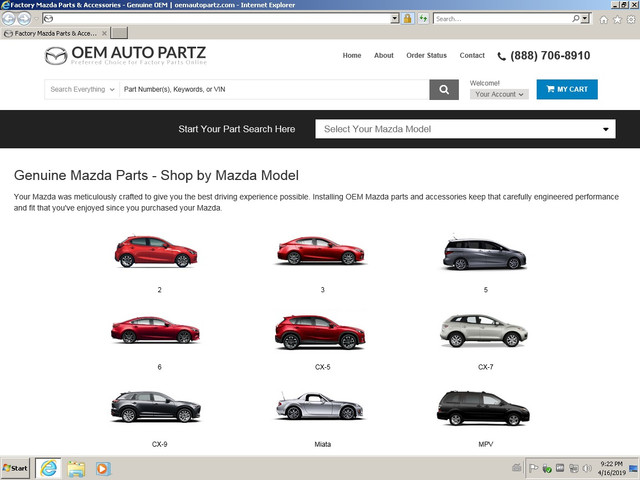Image resolution: width=640 pixels, height=480 pixels.
Task: Click the CX-9 model label
Action: [159, 444]
